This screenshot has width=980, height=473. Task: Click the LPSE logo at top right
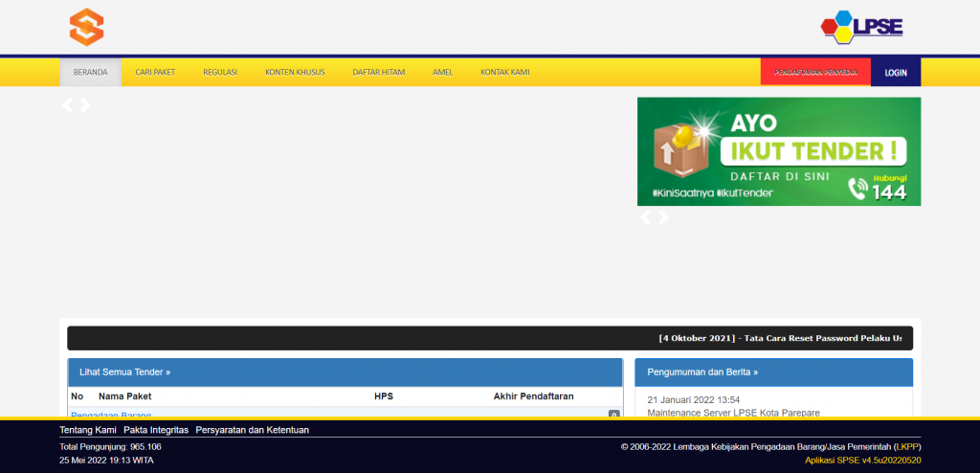[861, 26]
